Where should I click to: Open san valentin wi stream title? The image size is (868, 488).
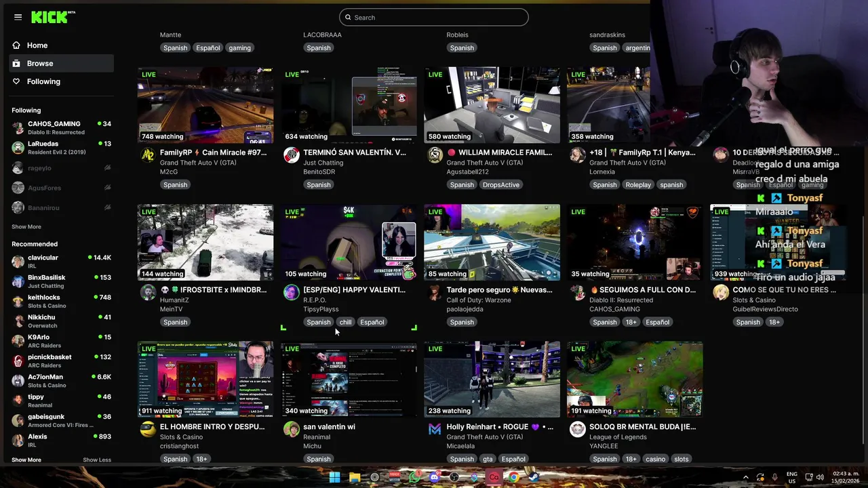click(x=329, y=427)
